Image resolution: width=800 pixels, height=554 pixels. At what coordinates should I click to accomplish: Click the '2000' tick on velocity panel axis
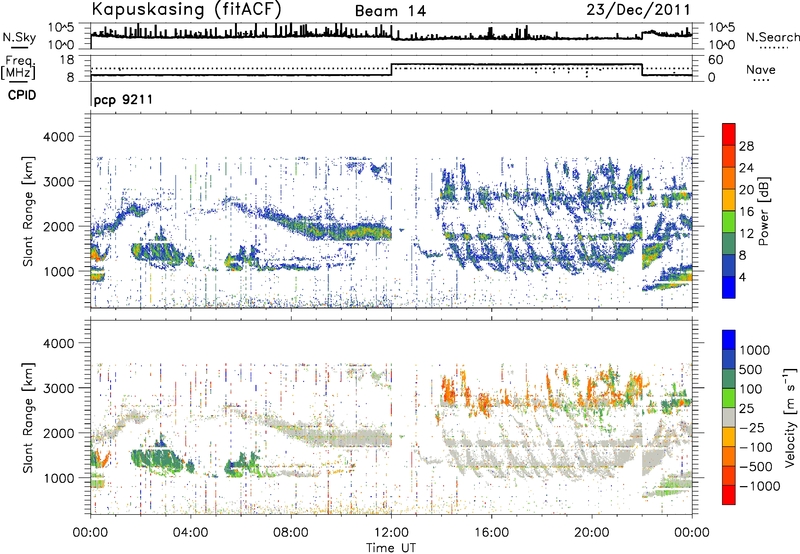click(x=59, y=433)
